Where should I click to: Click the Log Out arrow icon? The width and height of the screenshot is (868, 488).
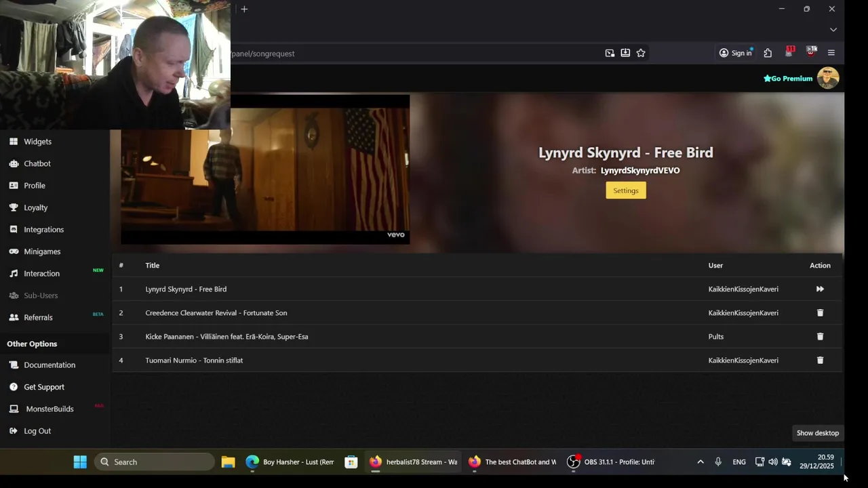click(14, 431)
